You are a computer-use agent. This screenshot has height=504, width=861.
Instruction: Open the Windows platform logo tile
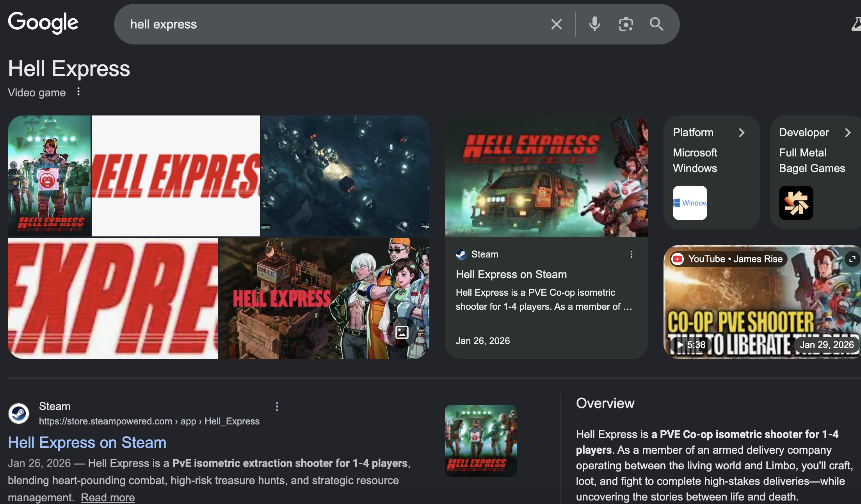pos(690,203)
